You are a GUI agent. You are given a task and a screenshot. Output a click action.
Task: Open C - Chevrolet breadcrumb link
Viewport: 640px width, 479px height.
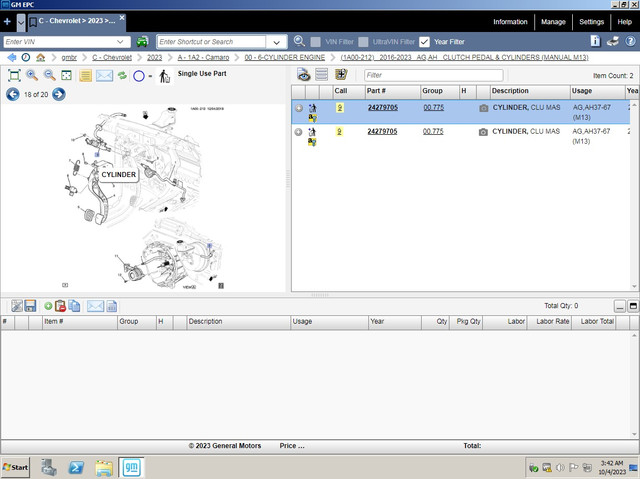[x=112, y=58]
